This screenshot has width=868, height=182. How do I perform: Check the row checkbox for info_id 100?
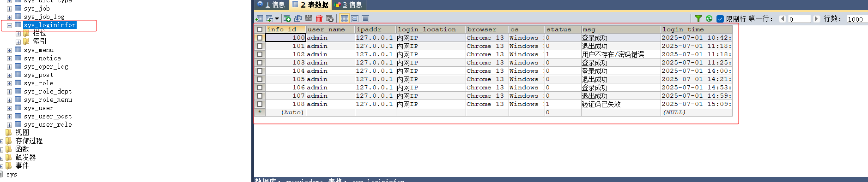tap(260, 38)
